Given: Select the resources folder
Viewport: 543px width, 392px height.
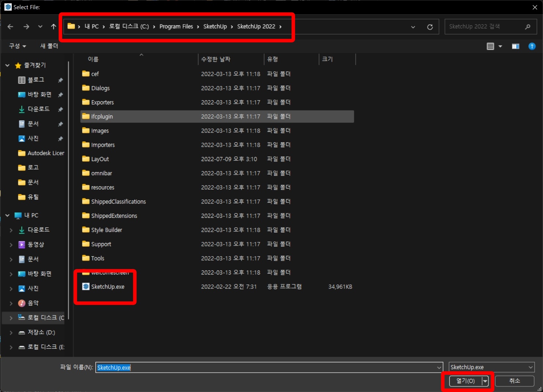Looking at the screenshot, I should coord(217,187).
